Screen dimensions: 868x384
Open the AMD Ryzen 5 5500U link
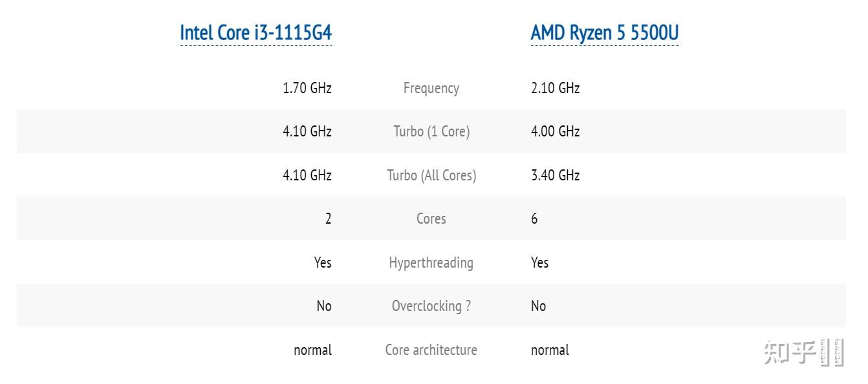point(604,32)
